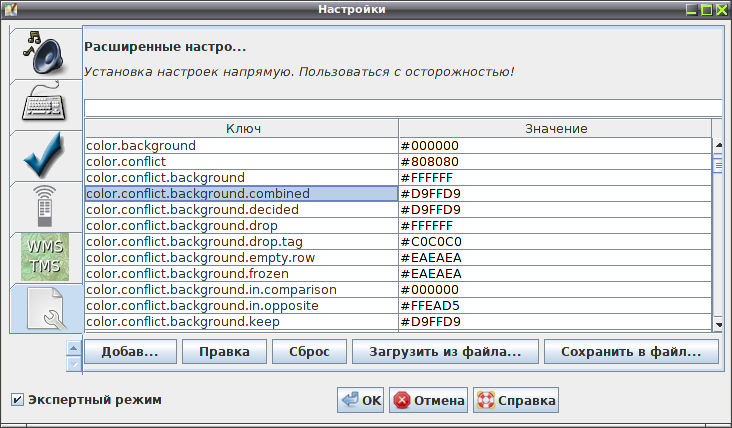Click the #808080 value of color.conflict
Viewport: 732px width, 428px height.
[x=555, y=161]
